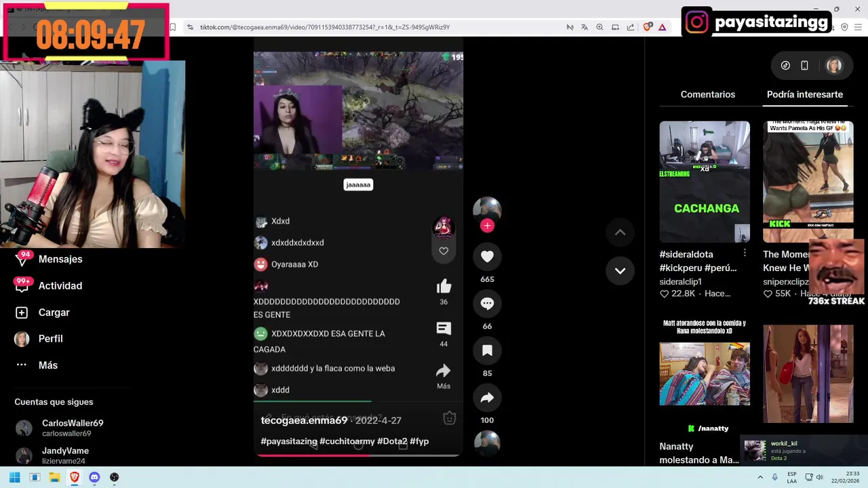
Task: Open the Brave Shields lion icon
Action: coord(648,27)
